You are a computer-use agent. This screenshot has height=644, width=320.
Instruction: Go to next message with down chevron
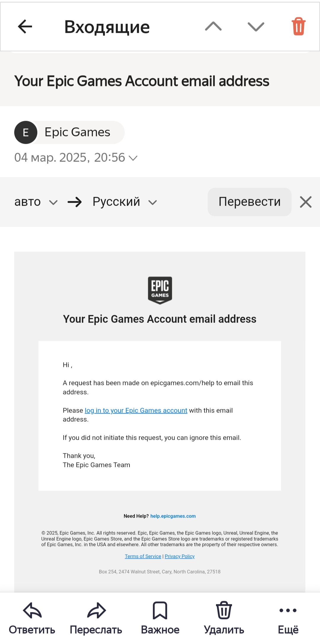point(256,27)
